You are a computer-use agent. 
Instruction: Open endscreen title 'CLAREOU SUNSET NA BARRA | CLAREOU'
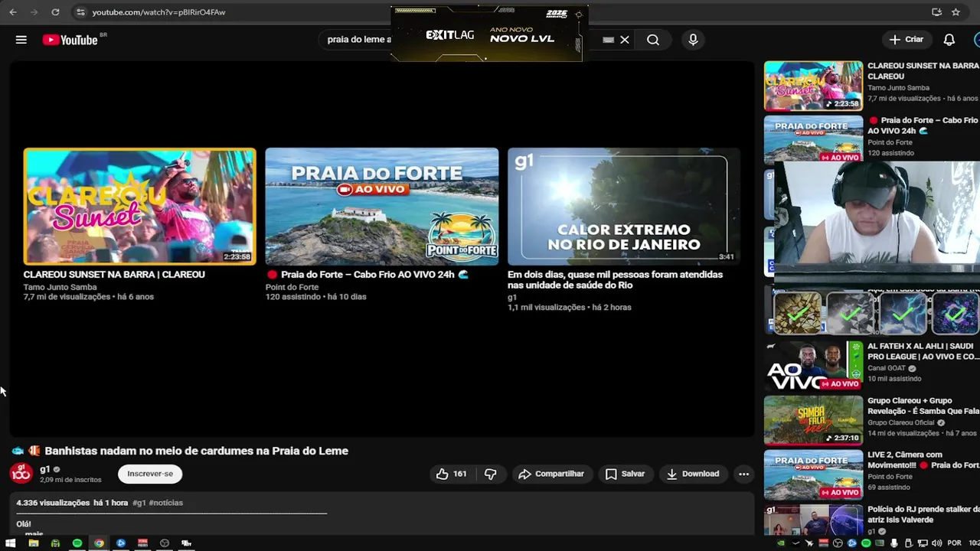pos(114,274)
